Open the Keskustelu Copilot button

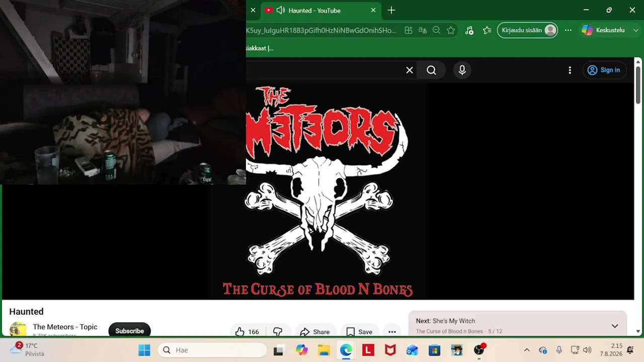pyautogui.click(x=603, y=30)
